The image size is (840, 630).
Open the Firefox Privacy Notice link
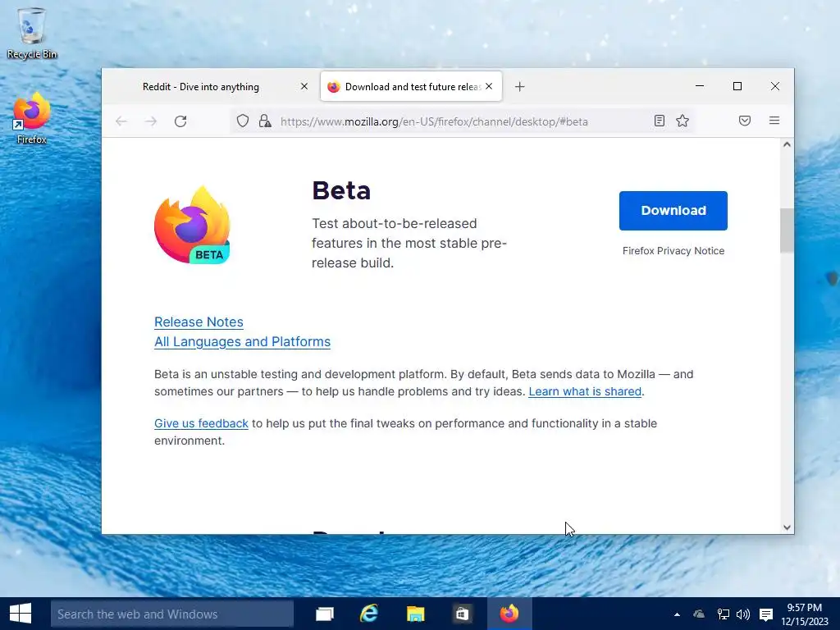pyautogui.click(x=673, y=251)
